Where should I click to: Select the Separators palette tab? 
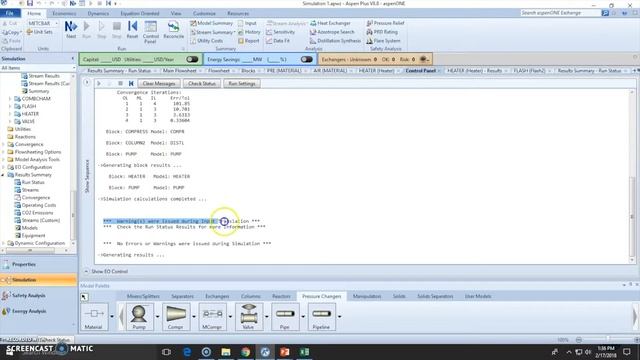click(182, 296)
